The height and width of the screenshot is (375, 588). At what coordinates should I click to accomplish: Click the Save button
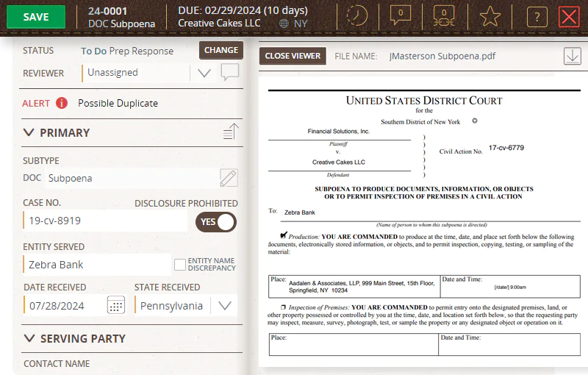point(36,17)
